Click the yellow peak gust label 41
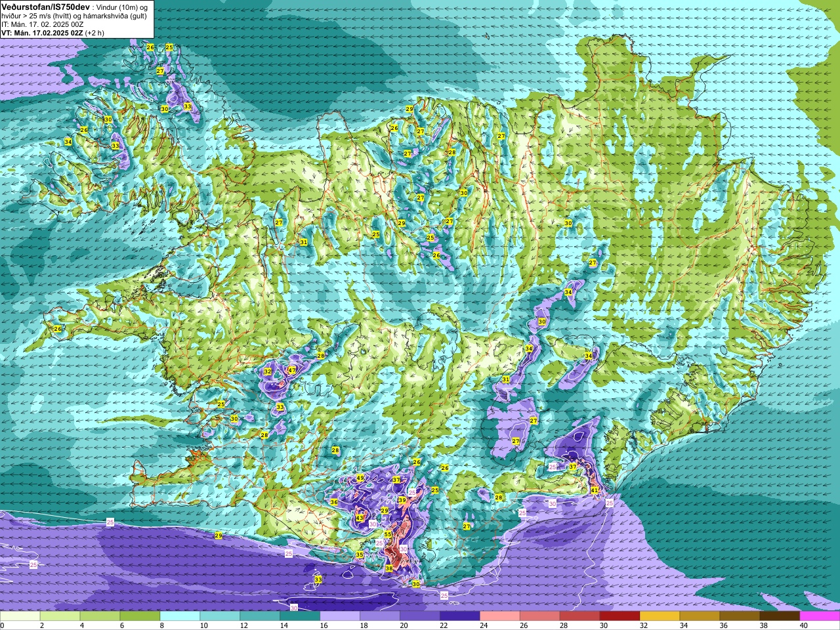The width and height of the screenshot is (840, 630). tap(595, 490)
